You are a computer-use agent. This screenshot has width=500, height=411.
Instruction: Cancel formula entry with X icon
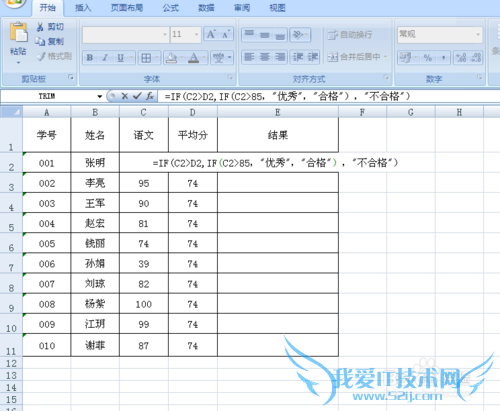coord(125,96)
